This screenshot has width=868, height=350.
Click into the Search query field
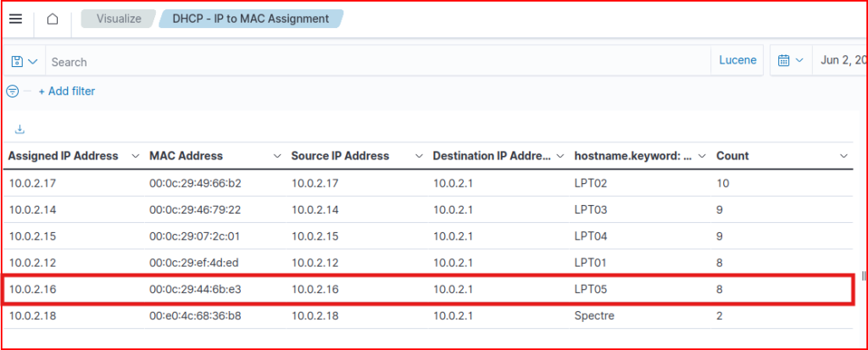pyautogui.click(x=373, y=62)
